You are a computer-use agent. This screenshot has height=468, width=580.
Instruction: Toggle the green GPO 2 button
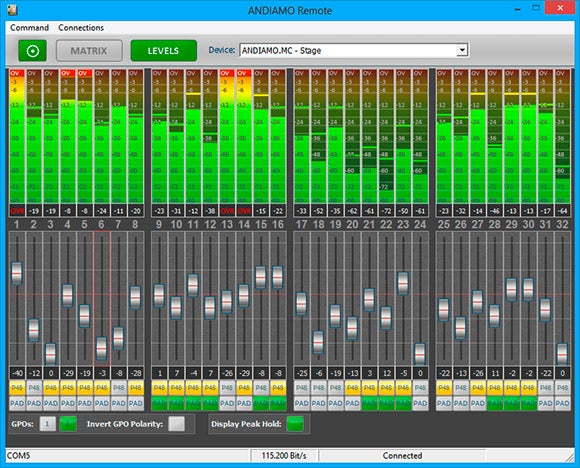[x=68, y=424]
